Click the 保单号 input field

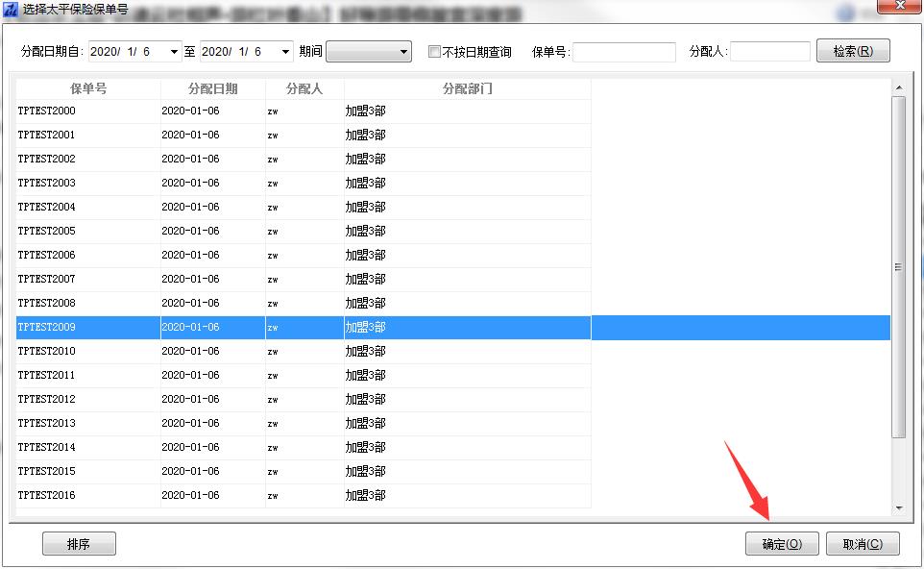coord(624,52)
